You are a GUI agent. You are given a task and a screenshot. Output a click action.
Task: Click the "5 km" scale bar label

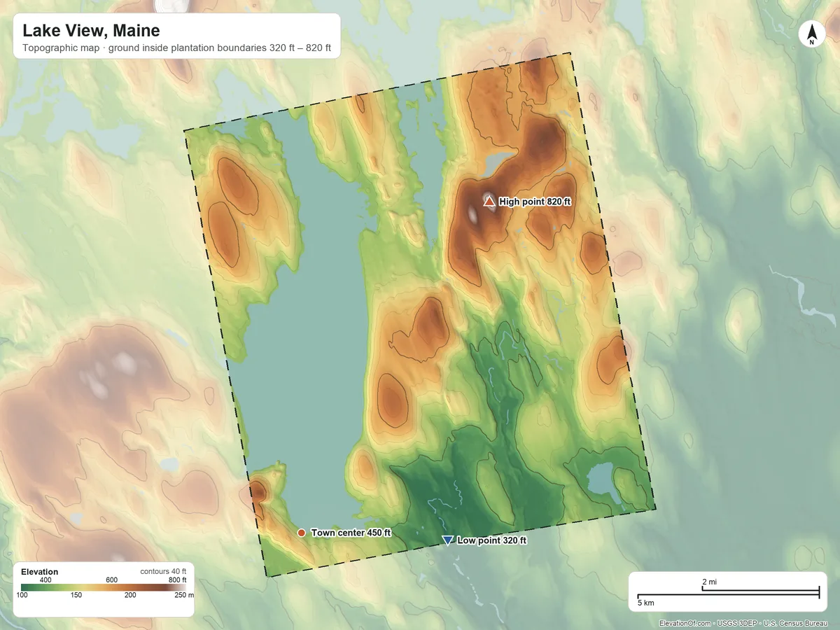point(645,603)
